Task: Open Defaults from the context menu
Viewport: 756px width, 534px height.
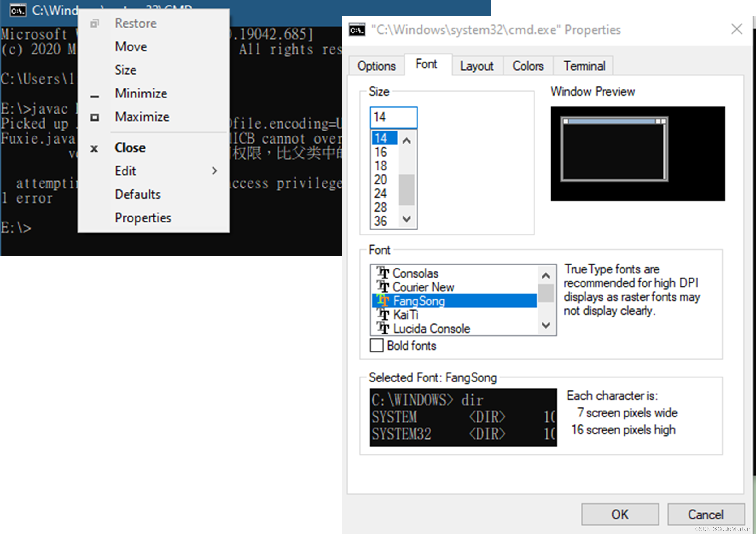Action: point(153,194)
